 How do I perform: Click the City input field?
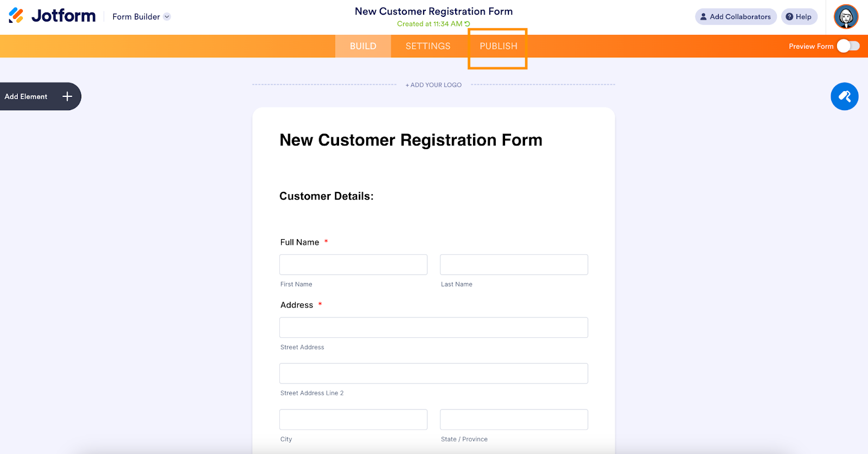pos(353,420)
